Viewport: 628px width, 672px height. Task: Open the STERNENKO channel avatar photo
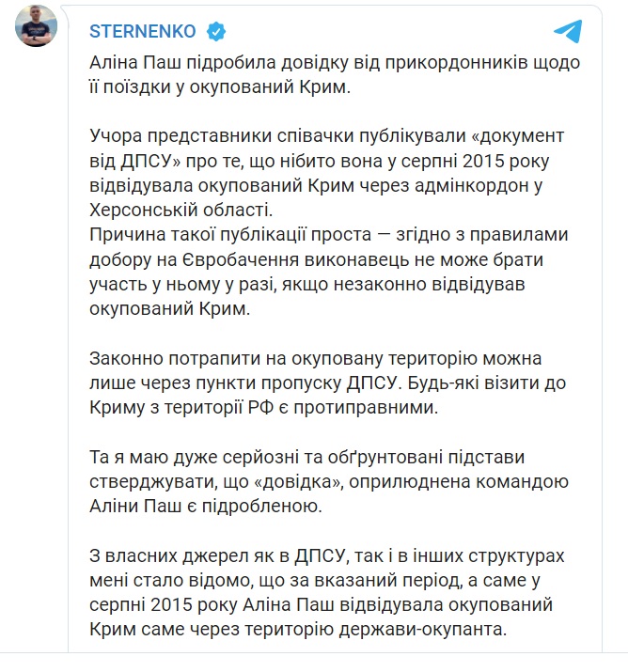pos(36,26)
